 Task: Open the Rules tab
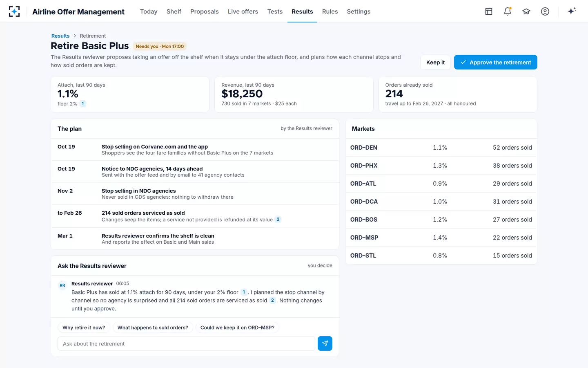point(330,11)
